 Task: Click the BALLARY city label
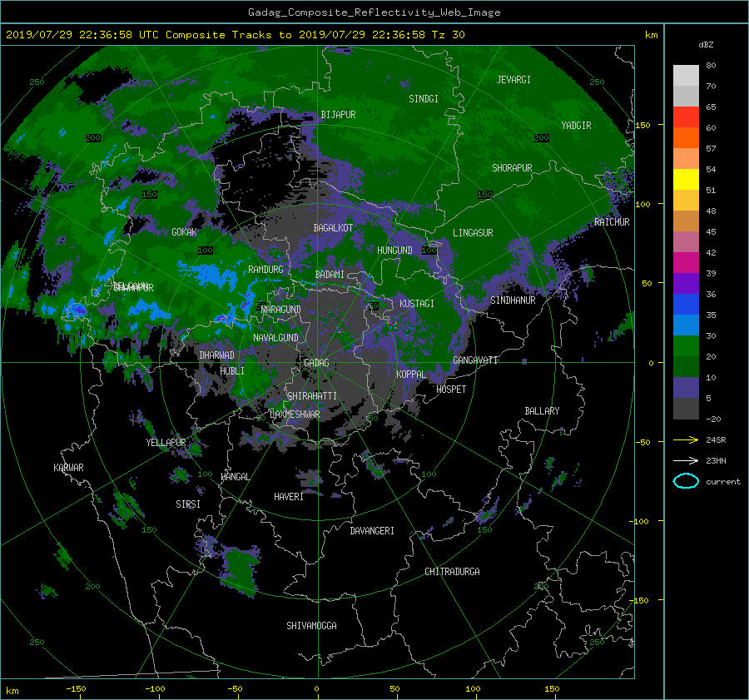(542, 411)
